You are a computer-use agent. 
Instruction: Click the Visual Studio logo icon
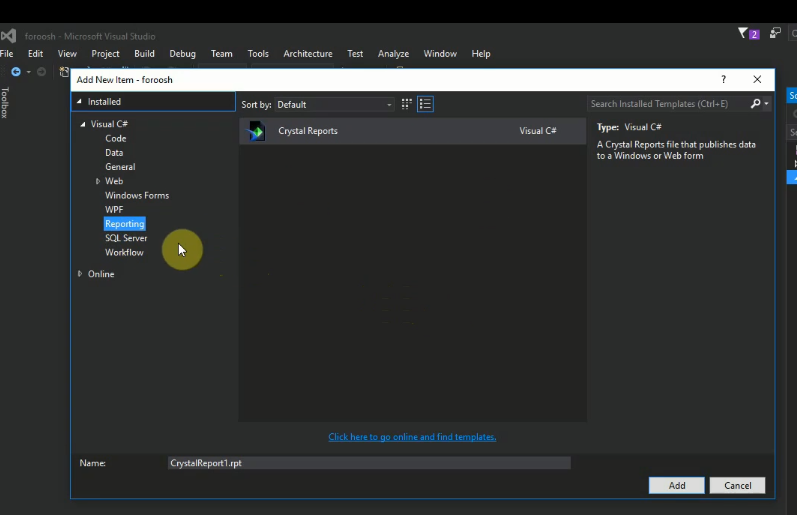[x=8, y=36]
